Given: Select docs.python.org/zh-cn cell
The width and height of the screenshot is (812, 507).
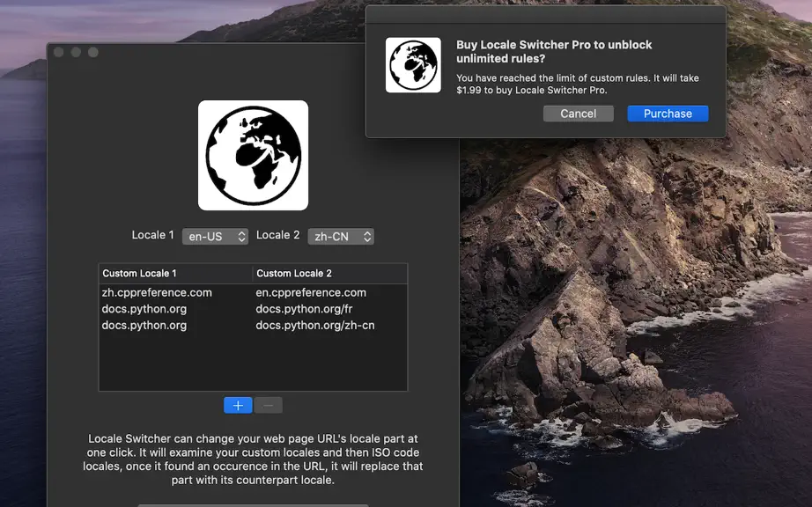Looking at the screenshot, I should 315,326.
